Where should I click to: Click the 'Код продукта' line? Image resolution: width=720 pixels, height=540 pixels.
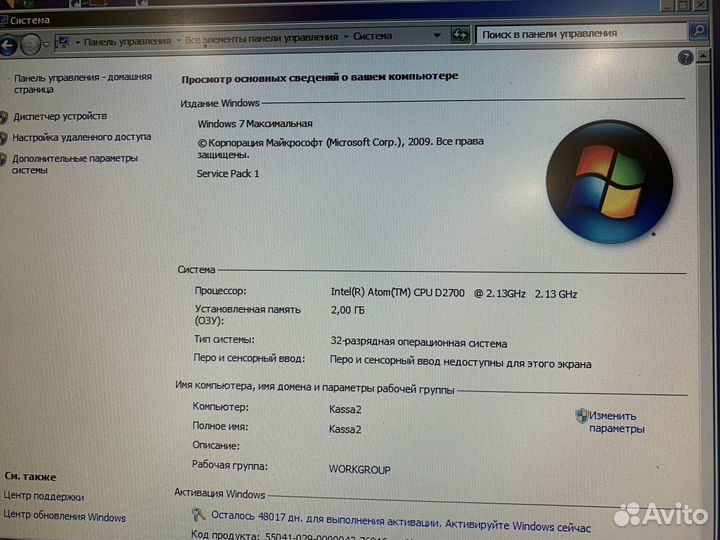(303, 536)
